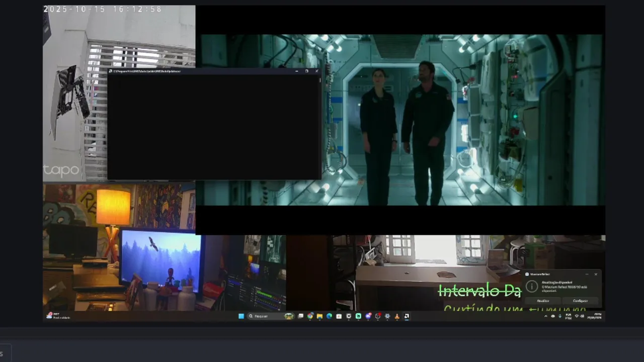Select the AMD updater icon in taskbar
Viewport: 644px width, 362px height.
pyautogui.click(x=407, y=316)
